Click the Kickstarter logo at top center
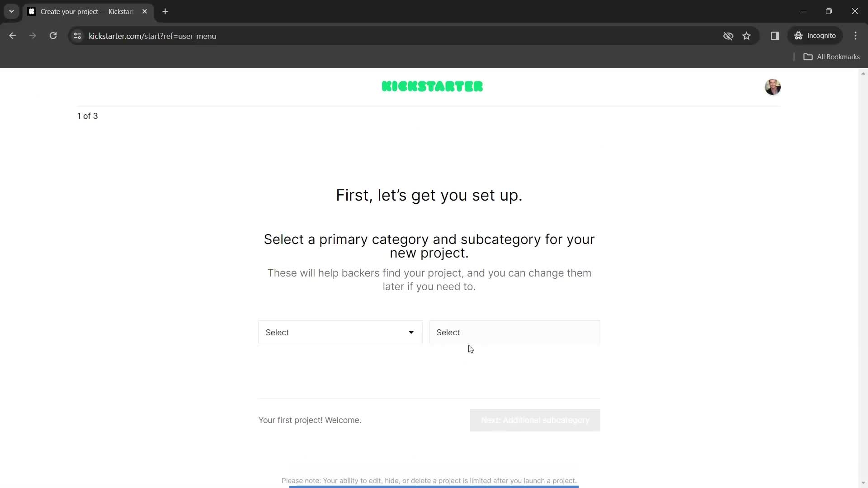 (x=434, y=86)
